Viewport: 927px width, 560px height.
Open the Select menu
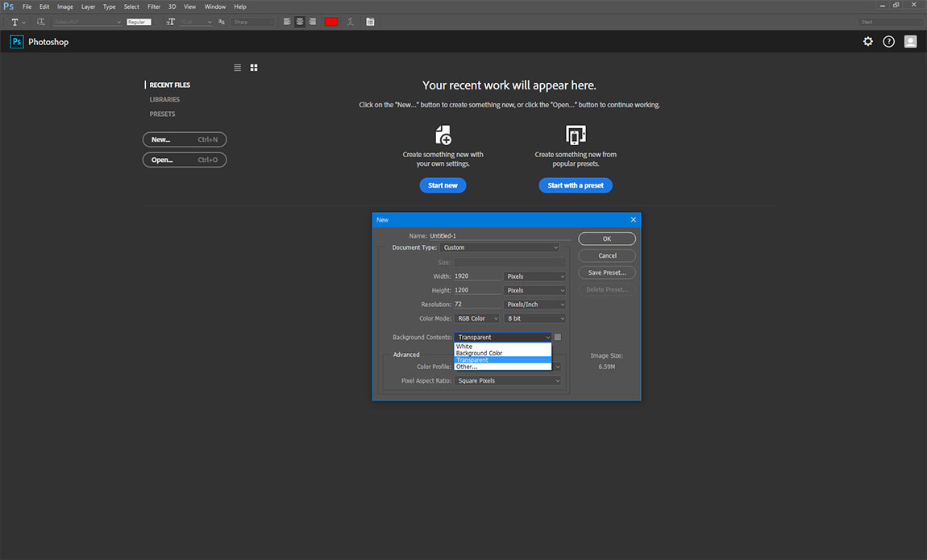tap(131, 6)
